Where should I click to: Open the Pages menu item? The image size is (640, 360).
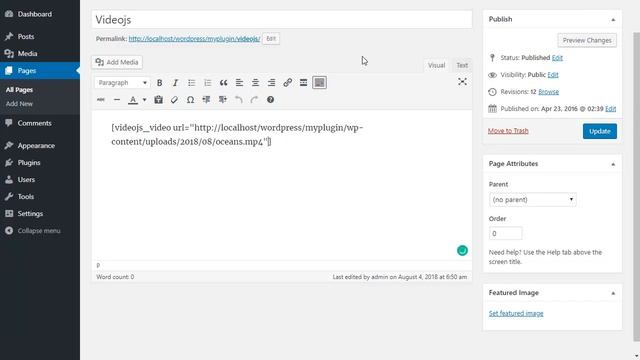coord(40,71)
